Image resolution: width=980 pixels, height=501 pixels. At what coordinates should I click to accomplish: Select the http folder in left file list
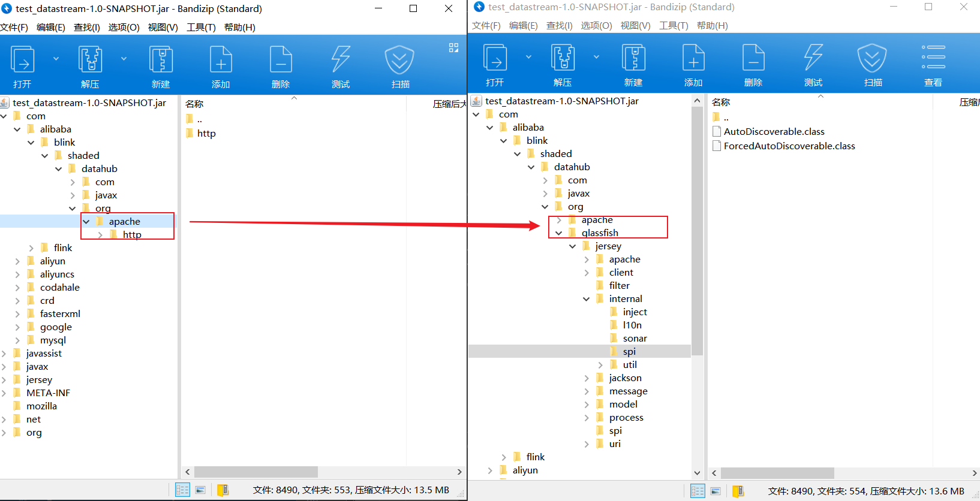pos(206,134)
